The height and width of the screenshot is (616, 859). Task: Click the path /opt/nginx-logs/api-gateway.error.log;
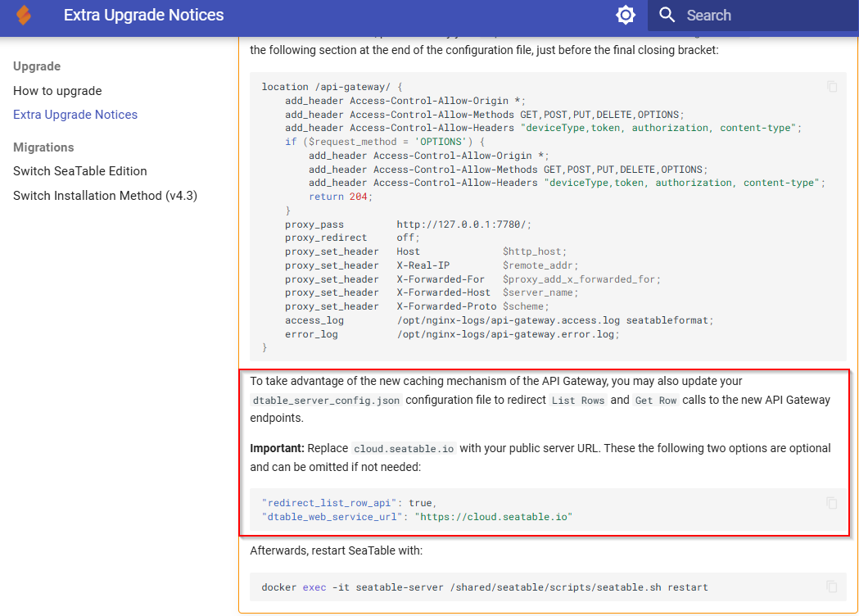tap(509, 334)
